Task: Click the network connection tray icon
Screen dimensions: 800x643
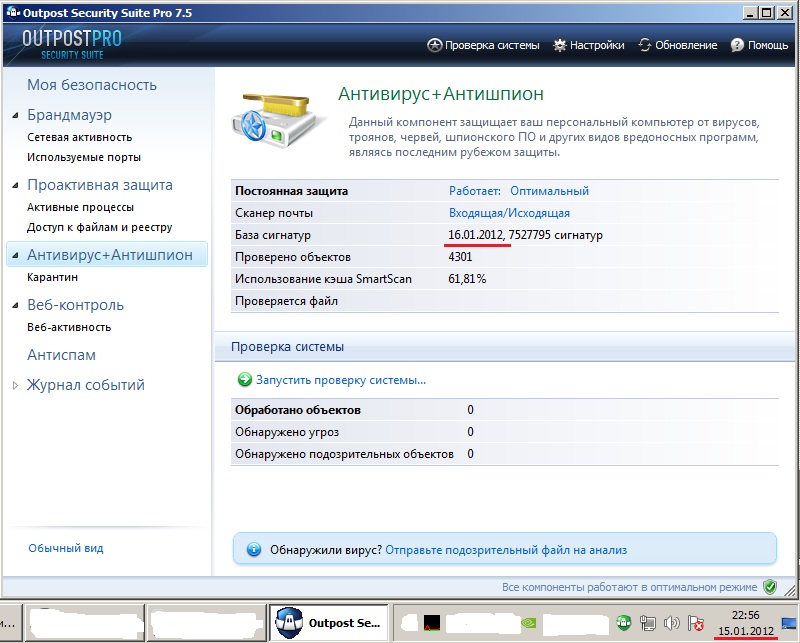Action: (x=647, y=623)
